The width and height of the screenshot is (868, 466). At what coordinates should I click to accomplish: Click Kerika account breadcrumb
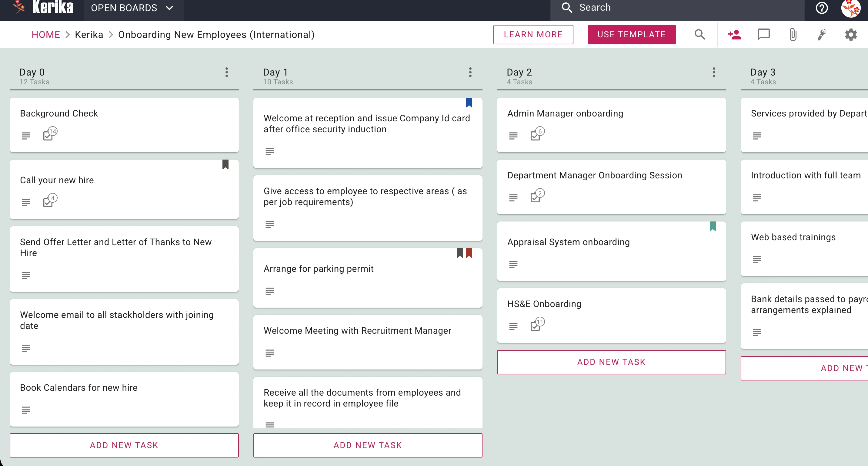[x=89, y=34]
